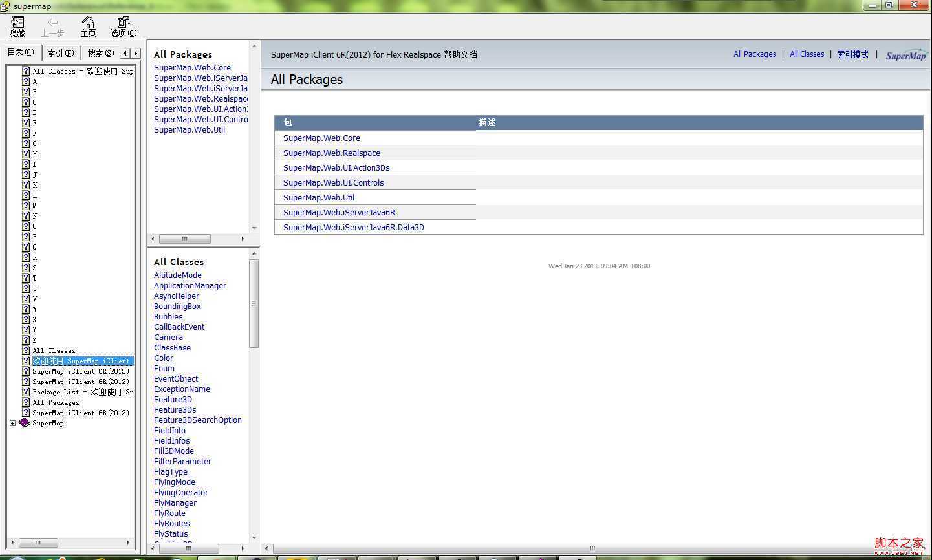
Task: Select SuperMap.Web.Core in packages list
Action: point(192,67)
